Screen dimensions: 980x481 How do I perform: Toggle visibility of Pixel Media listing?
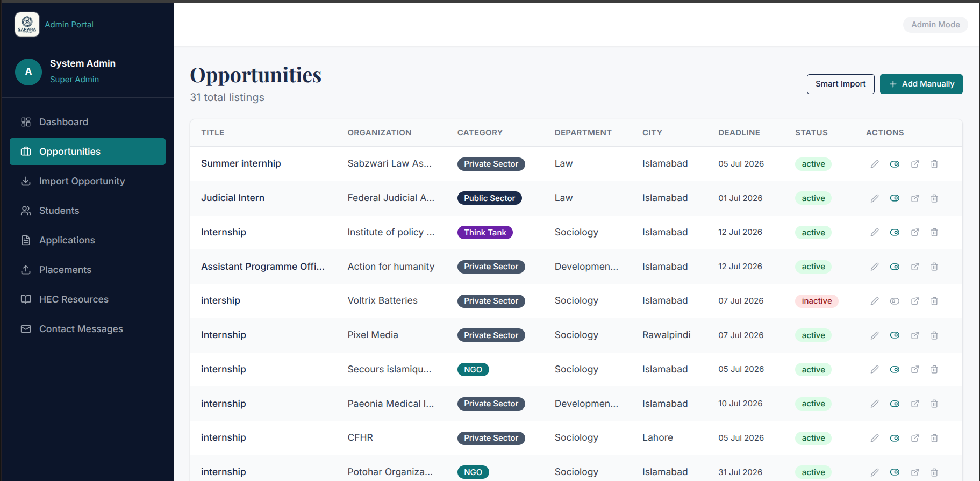pos(895,335)
